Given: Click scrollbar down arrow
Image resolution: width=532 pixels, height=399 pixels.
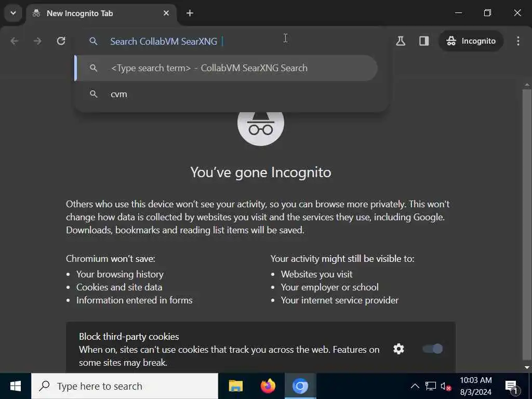Looking at the screenshot, I should [527, 367].
